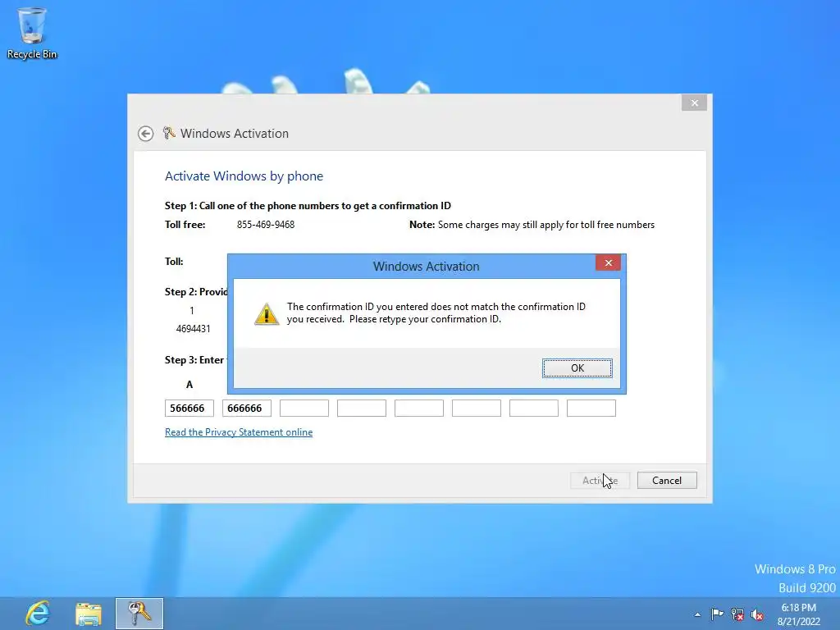Screen dimensions: 840x630
Task: Select the eighth confirmation ID box
Action: point(591,409)
